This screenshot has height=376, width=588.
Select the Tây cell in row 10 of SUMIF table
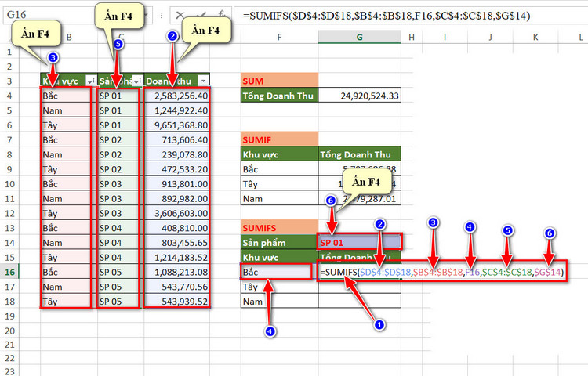[x=279, y=183]
